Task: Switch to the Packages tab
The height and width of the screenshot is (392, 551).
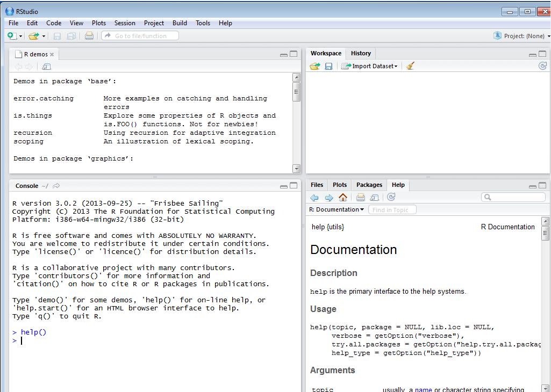Action: pyautogui.click(x=369, y=185)
